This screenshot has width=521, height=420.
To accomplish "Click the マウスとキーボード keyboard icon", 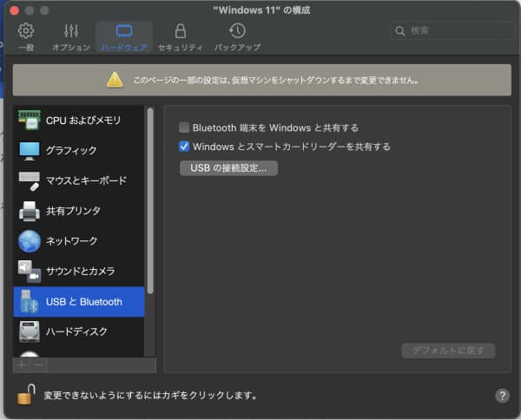I will click(30, 180).
